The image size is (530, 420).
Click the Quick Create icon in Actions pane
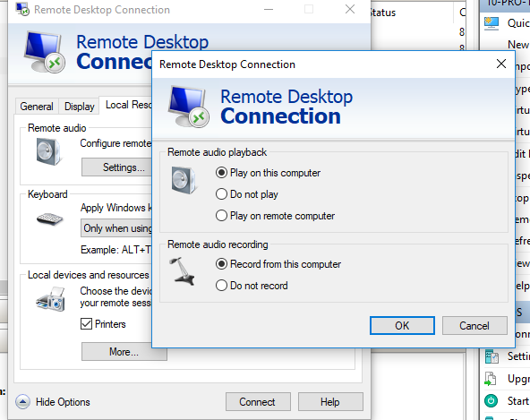(492, 23)
